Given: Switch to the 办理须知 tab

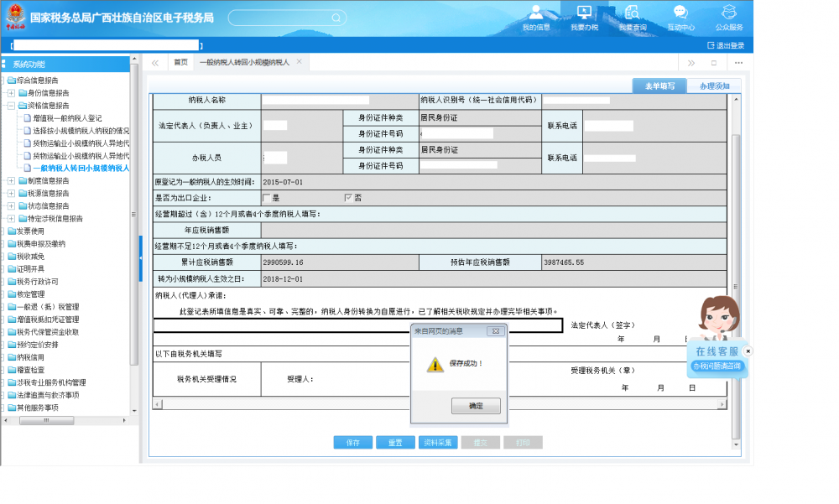Looking at the screenshot, I should pyautogui.click(x=714, y=86).
